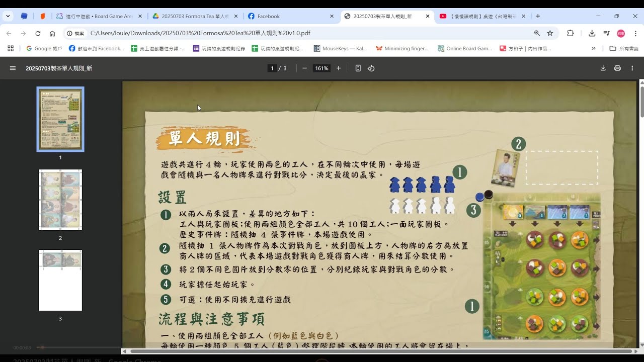Close the active PDF tab
Screen dimensions: 644x362
(428, 16)
